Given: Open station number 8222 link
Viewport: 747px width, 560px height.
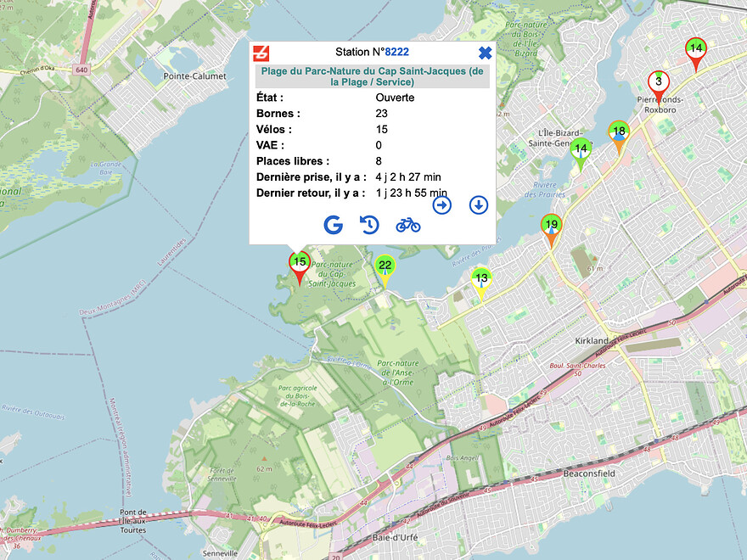Looking at the screenshot, I should pyautogui.click(x=397, y=52).
